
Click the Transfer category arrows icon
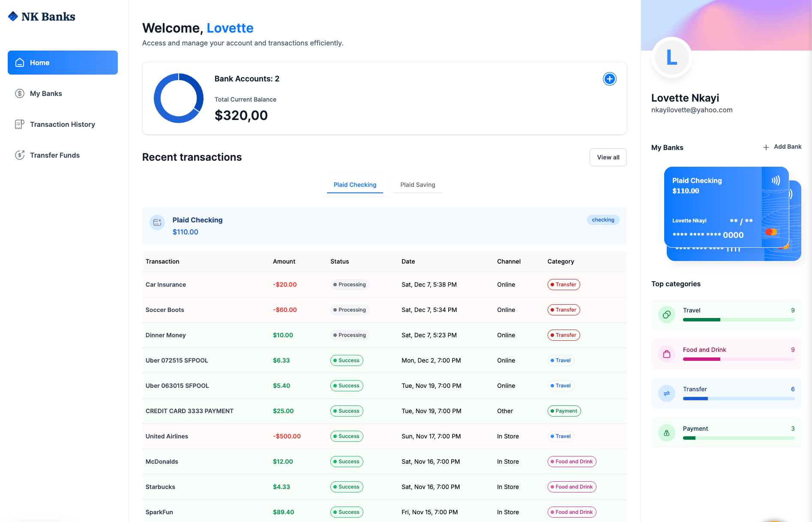pos(666,393)
